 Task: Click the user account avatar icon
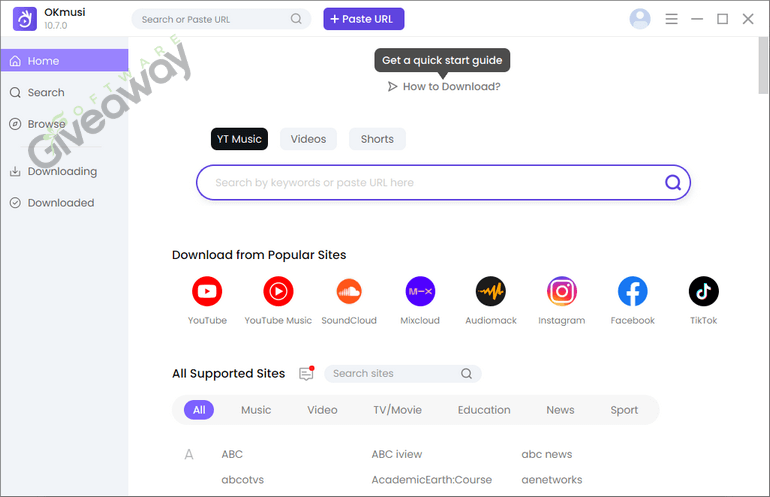pos(640,19)
